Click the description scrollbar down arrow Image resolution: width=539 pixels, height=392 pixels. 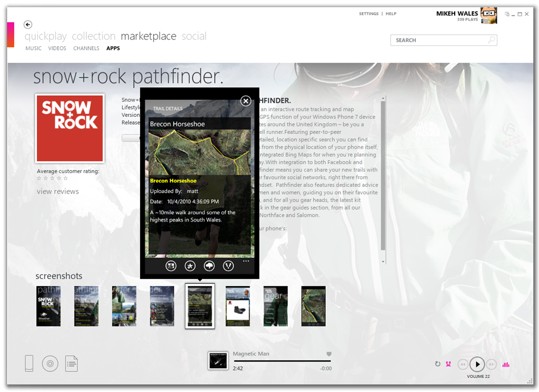click(x=383, y=262)
